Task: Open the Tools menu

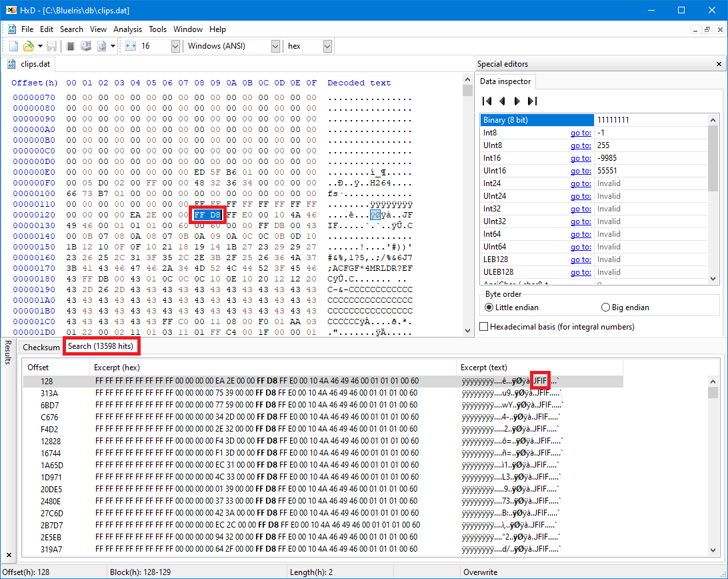Action: (x=157, y=29)
